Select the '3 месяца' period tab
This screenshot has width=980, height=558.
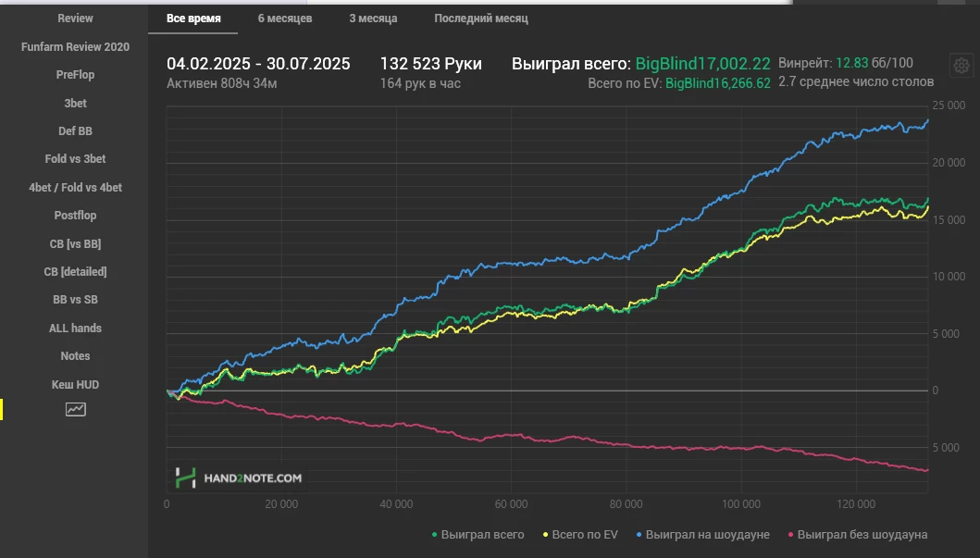(373, 19)
